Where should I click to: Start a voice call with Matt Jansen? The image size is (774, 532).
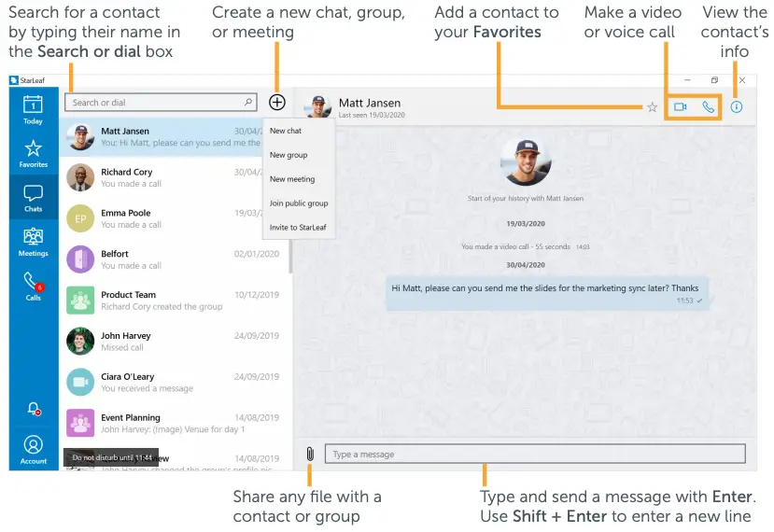pos(708,106)
